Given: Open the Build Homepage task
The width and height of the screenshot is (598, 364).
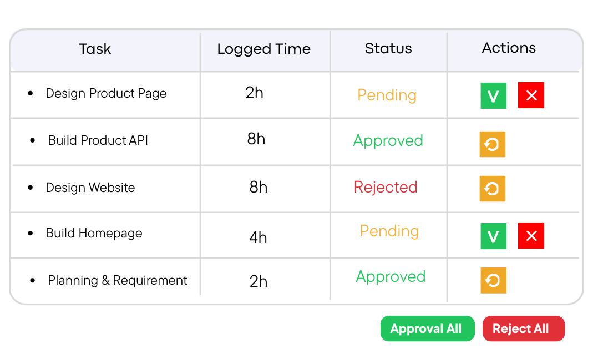Looking at the screenshot, I should coord(94,233).
